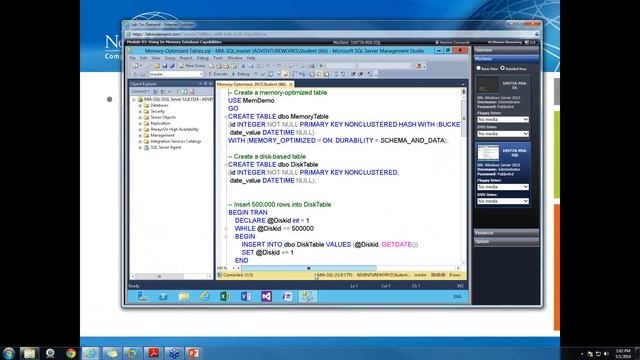This screenshot has height=360, width=640.
Task: Open PowerShell in remote taskbar
Action: click(163, 296)
